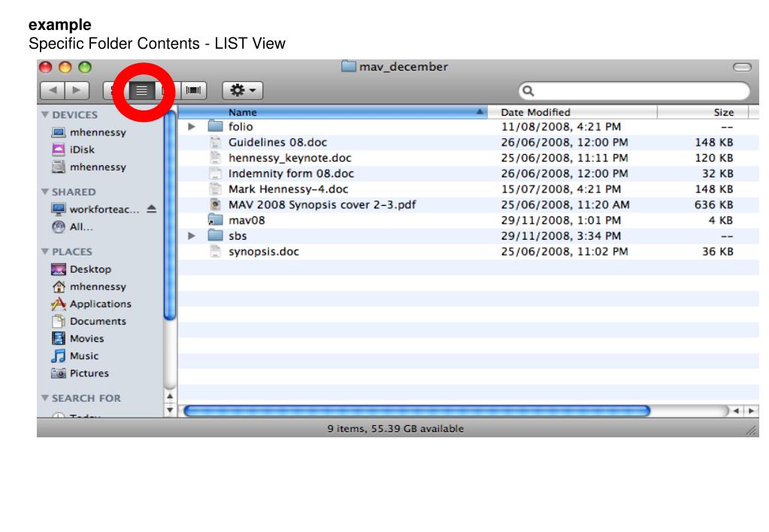This screenshot has width=769, height=532.
Task: Select Mark Hennessy-4.doc file icon
Action: click(215, 189)
